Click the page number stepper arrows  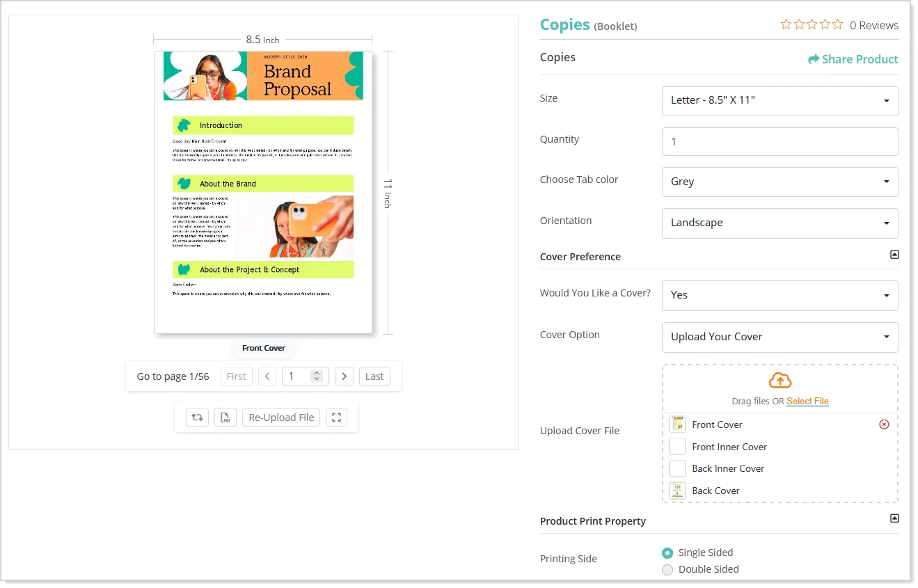[x=317, y=376]
